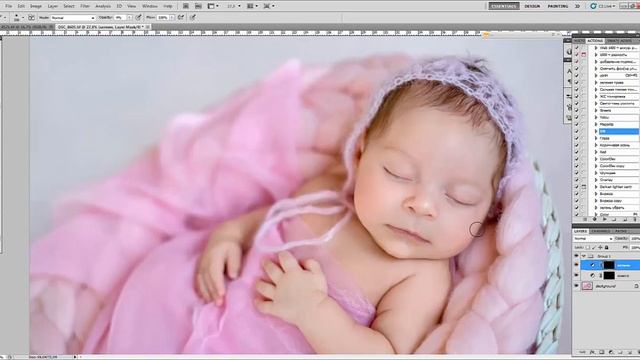Toggle the checkmark of the Overlay action
This screenshot has width=640, height=360.
(576, 180)
